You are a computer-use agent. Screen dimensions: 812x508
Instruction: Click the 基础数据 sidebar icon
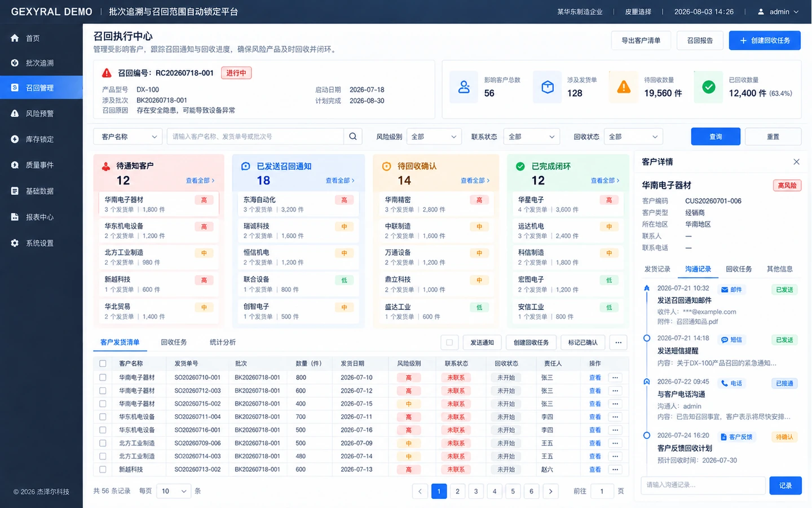pyautogui.click(x=15, y=191)
